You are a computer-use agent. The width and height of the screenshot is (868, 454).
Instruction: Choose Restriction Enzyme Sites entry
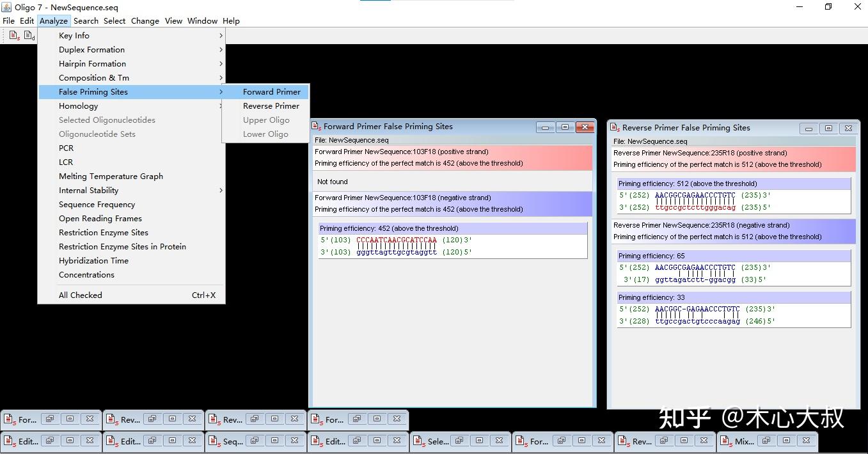(x=131, y=233)
